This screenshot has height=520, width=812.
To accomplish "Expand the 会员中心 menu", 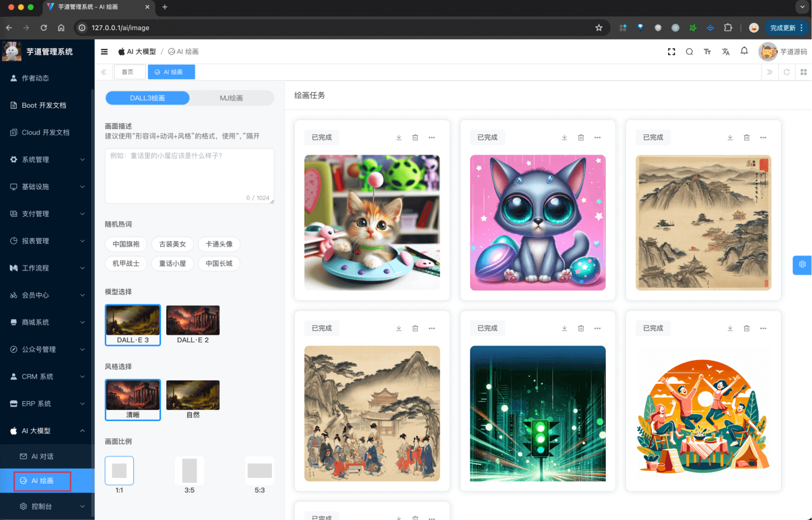I will coord(46,295).
